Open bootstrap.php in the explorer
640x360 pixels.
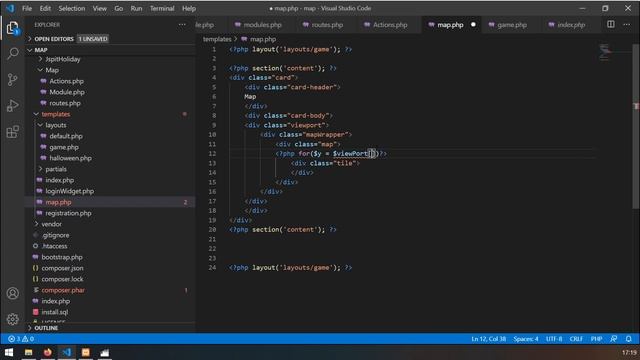click(x=62, y=257)
